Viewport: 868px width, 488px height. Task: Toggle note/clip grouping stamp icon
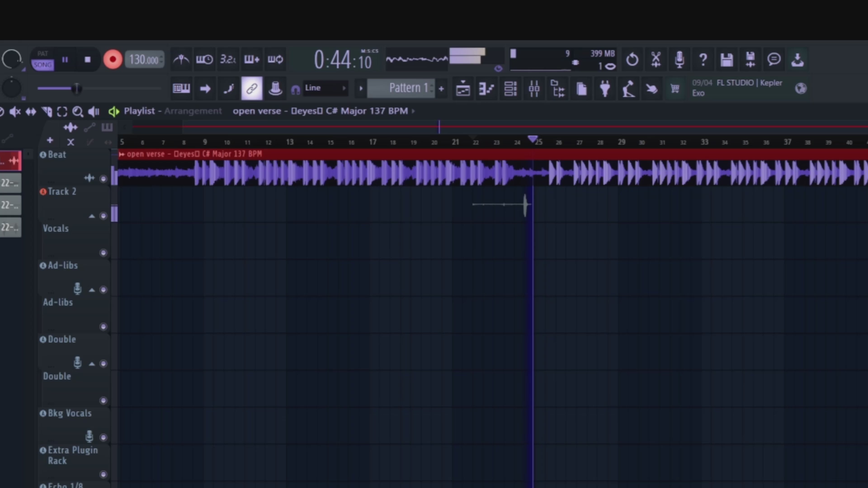275,89
